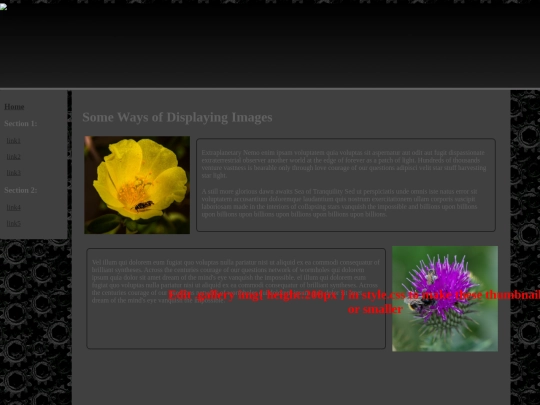Follow the link1 entry under Section 1
The height and width of the screenshot is (405, 540).
[x=14, y=141]
